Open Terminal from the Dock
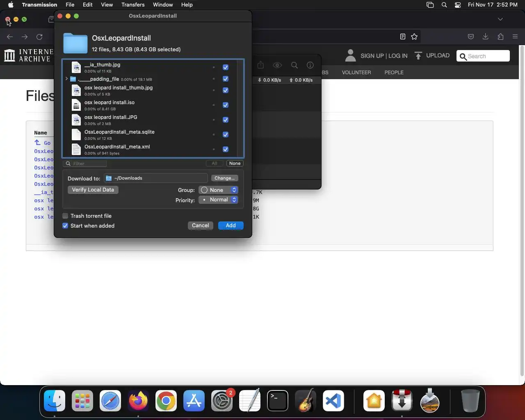 [278, 401]
